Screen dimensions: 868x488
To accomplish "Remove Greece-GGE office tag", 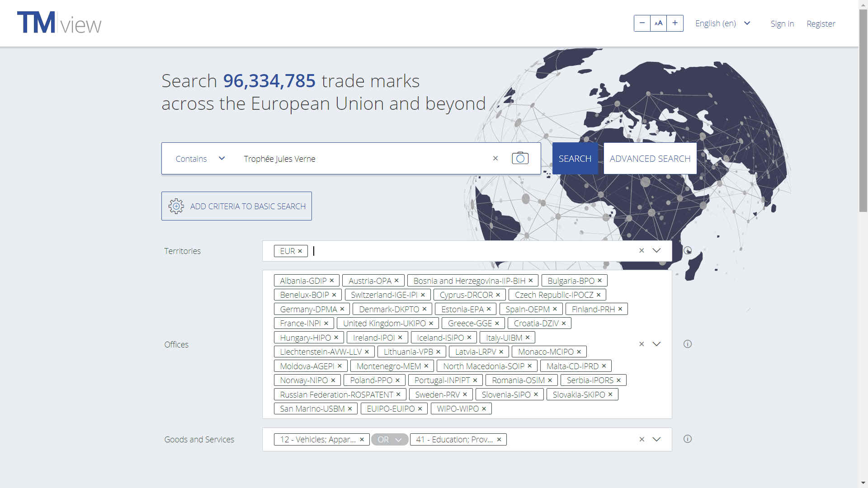I will [497, 324].
